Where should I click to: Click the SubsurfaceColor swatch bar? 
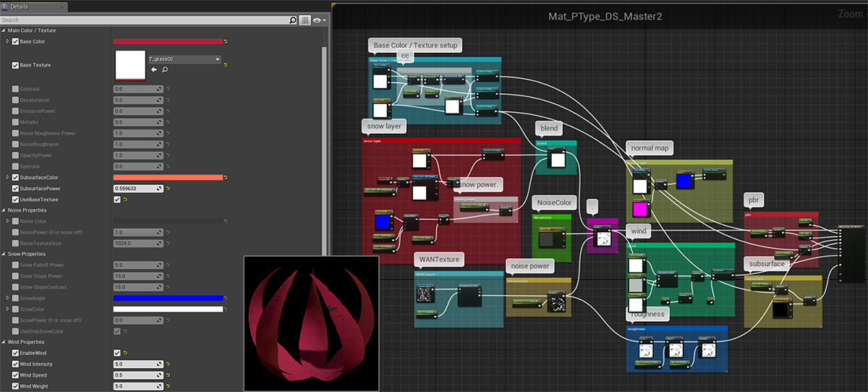pyautogui.click(x=168, y=177)
